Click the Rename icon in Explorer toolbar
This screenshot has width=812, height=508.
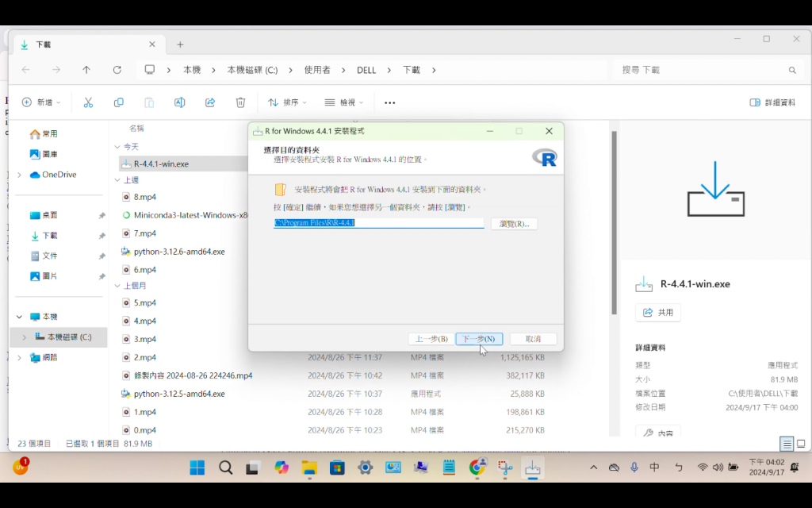point(179,102)
